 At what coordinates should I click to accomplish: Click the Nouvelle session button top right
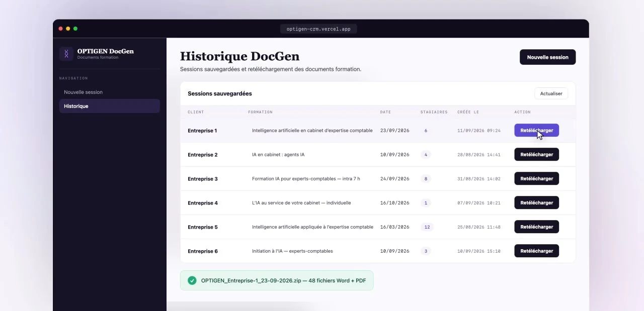coord(547,57)
